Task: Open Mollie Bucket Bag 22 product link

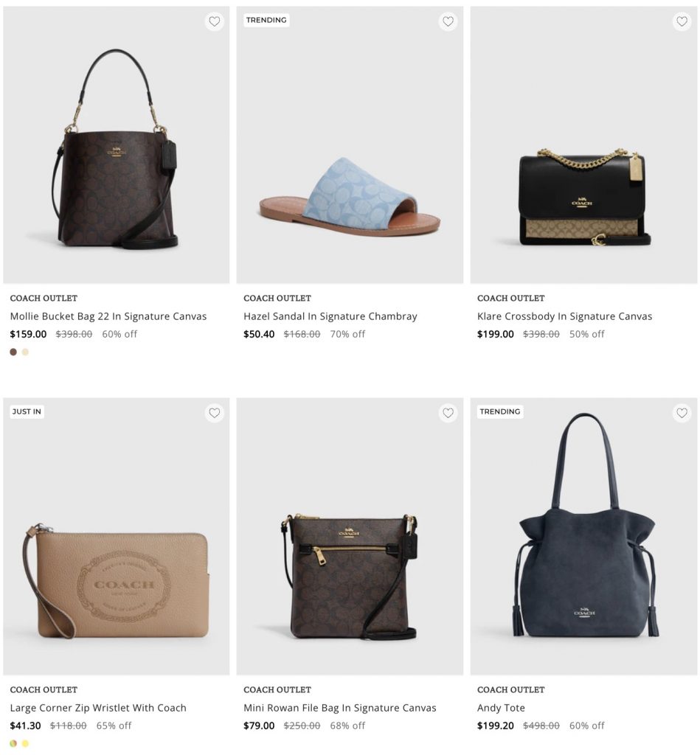Action: pyautogui.click(x=108, y=316)
